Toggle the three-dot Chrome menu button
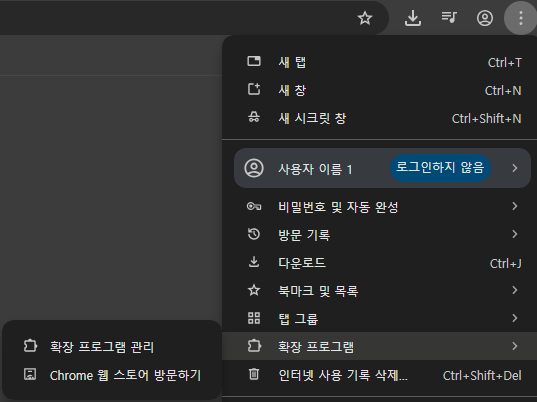The image size is (537, 402). coord(521,18)
